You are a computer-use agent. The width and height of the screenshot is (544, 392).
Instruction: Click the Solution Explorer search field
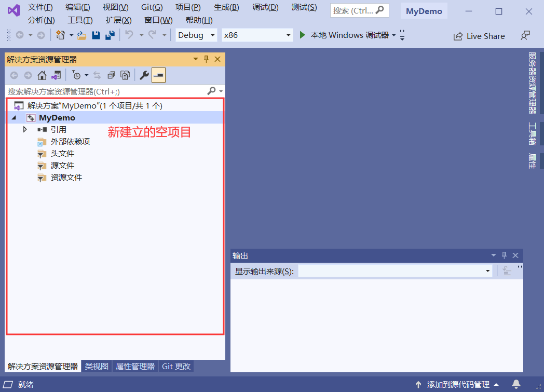[x=106, y=91]
